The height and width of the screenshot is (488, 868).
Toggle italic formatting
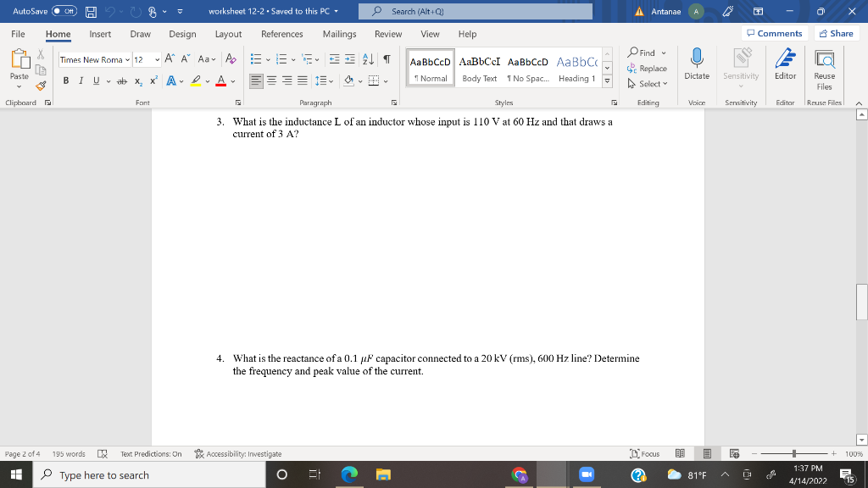pyautogui.click(x=81, y=80)
